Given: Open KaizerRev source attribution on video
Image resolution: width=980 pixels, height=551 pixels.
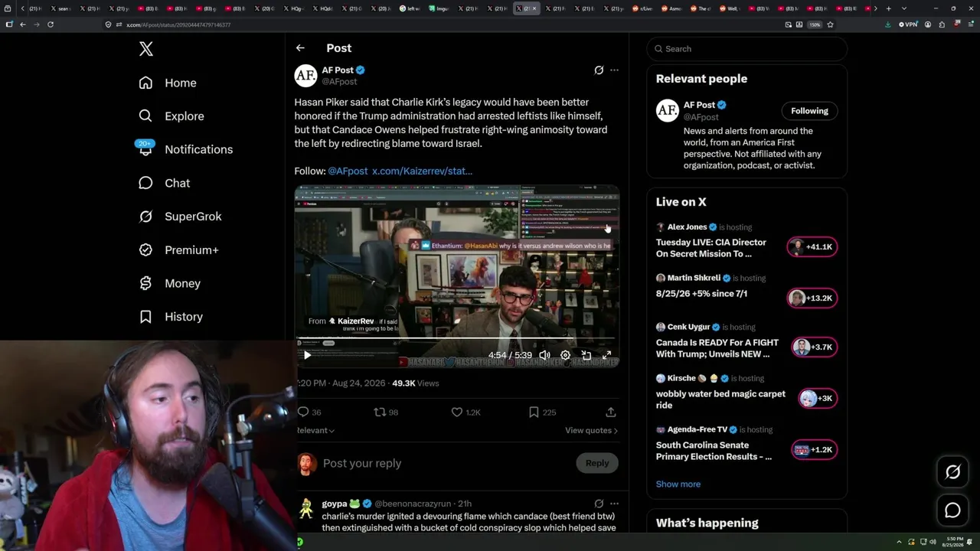Looking at the screenshot, I should [x=341, y=321].
